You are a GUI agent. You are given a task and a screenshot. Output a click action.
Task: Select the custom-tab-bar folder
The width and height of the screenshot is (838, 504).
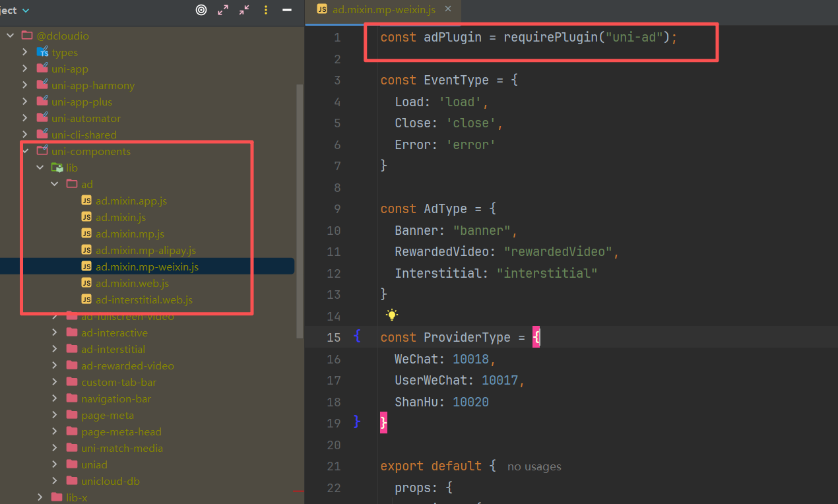coord(118,382)
